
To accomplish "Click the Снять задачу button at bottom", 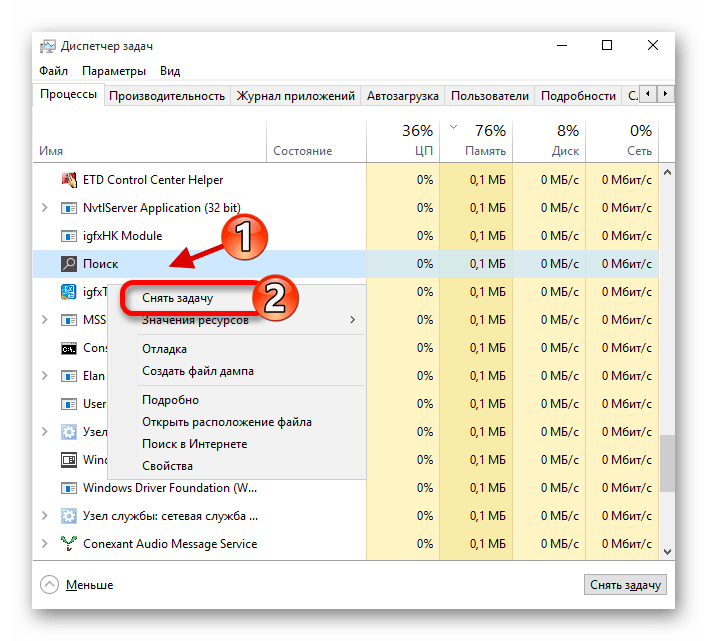I will pos(625,585).
